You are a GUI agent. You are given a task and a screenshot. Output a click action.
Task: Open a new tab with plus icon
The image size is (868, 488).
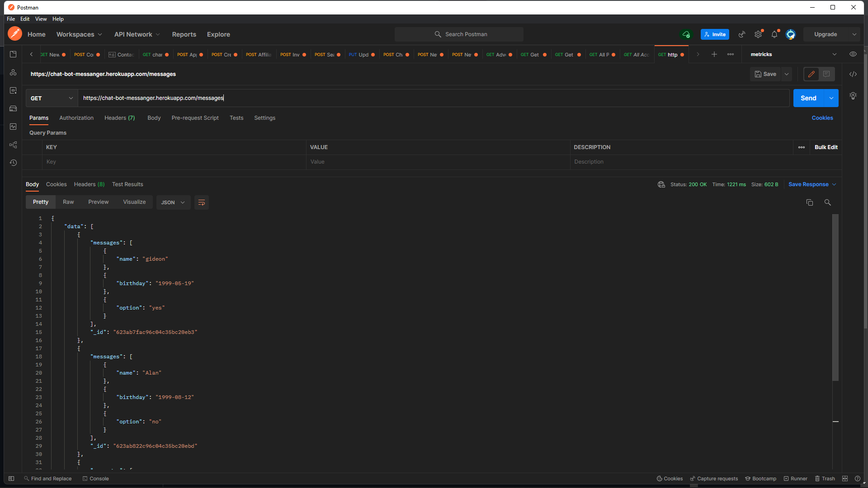[x=714, y=54]
